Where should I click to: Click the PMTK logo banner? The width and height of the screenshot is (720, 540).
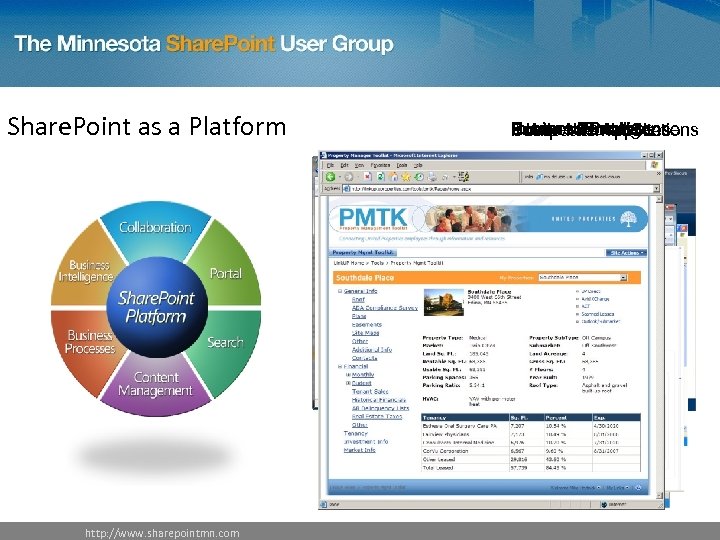coord(373,219)
